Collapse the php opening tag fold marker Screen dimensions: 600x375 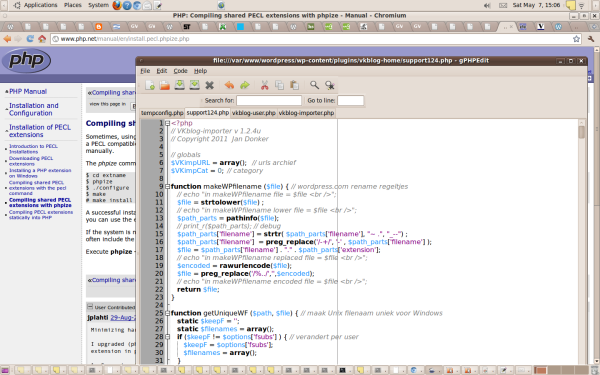(x=167, y=123)
